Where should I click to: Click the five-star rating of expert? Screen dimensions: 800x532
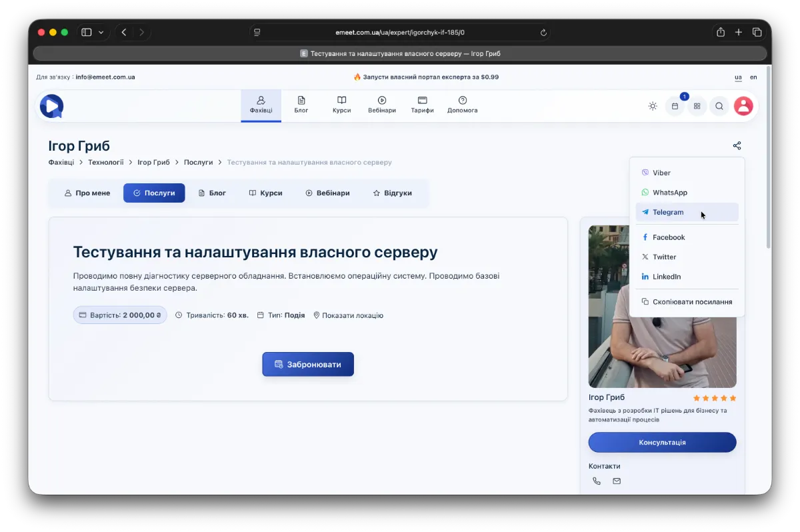click(x=714, y=398)
